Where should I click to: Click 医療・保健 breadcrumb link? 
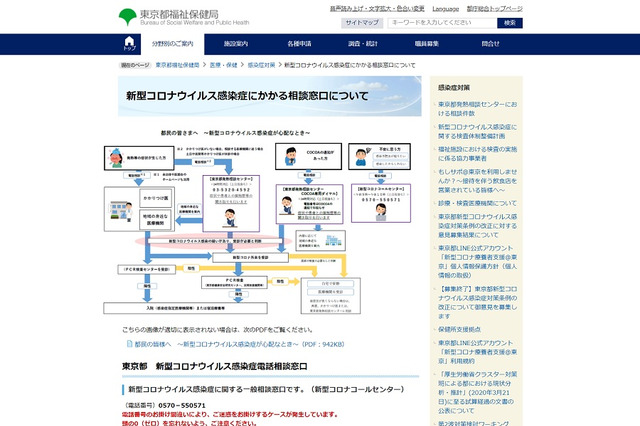[x=223, y=65]
